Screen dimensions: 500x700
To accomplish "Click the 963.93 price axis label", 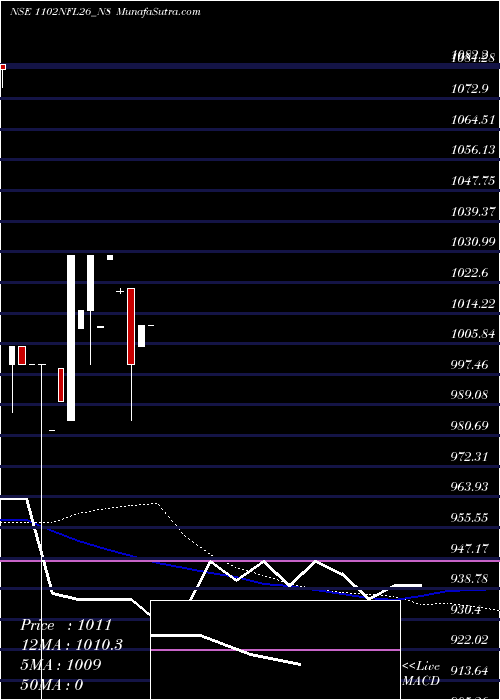I will tap(471, 488).
